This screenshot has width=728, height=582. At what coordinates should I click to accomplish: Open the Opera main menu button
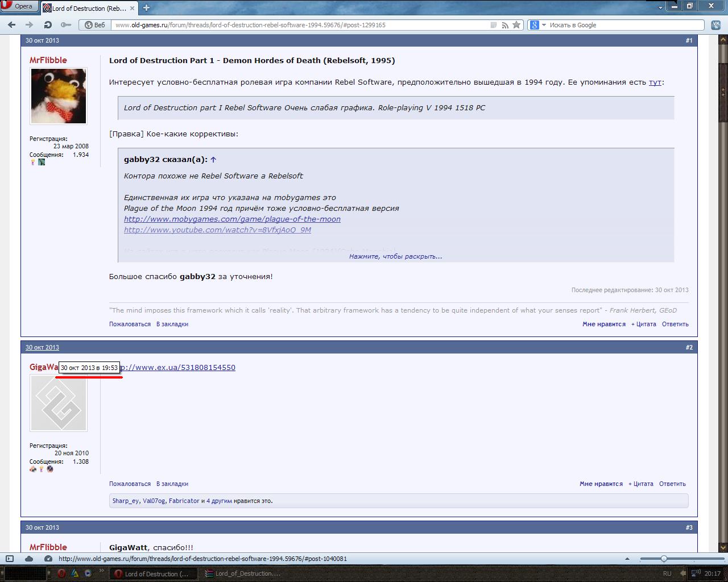pyautogui.click(x=19, y=6)
